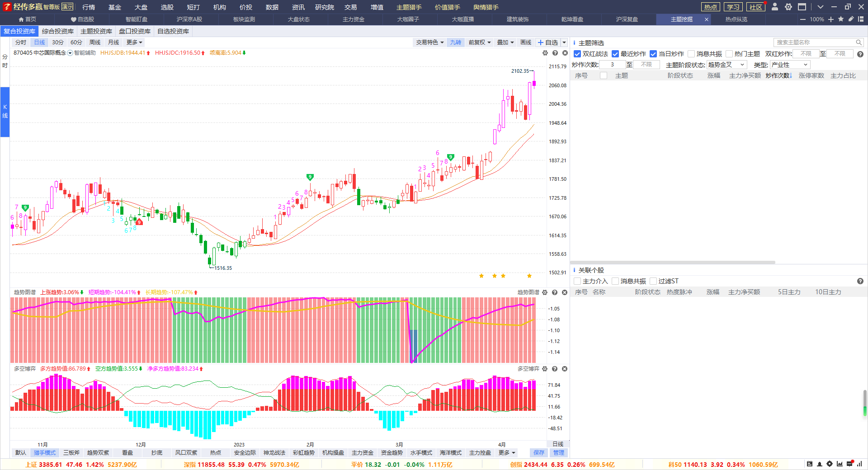Close the 多空博弈 indicator panel
The width and height of the screenshot is (868, 470).
coord(565,369)
